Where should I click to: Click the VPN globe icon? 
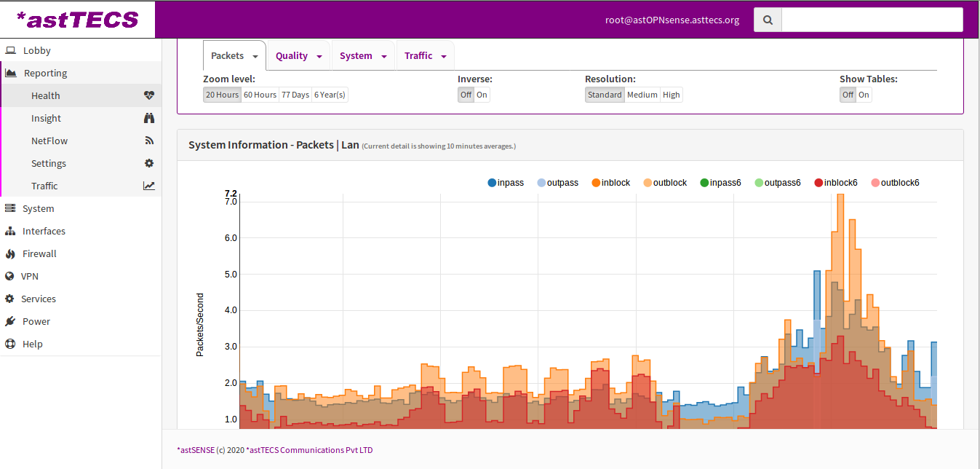(x=9, y=276)
